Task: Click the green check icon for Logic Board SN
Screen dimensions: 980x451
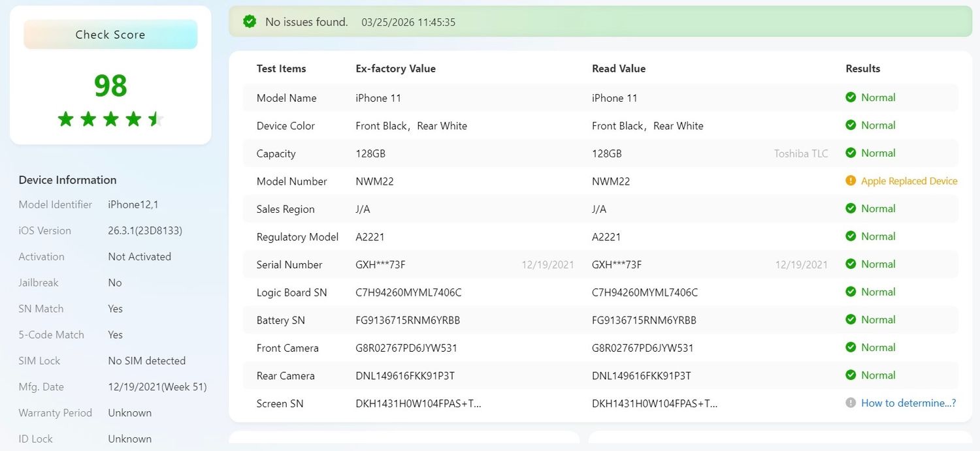Action: tap(851, 292)
